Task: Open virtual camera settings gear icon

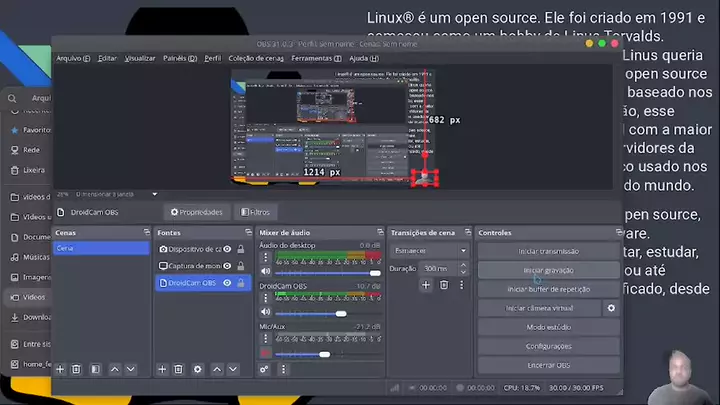Action: click(611, 309)
